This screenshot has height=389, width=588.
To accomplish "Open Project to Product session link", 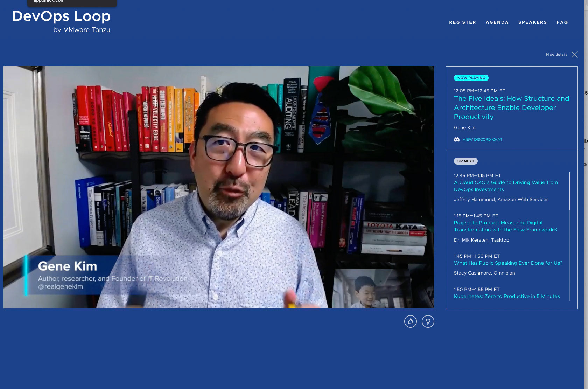I will click(505, 226).
